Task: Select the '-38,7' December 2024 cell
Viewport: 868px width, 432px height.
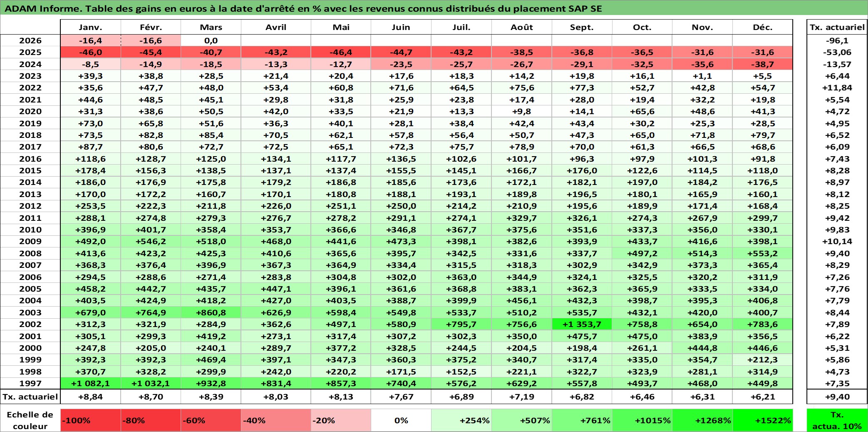Action: [763, 64]
